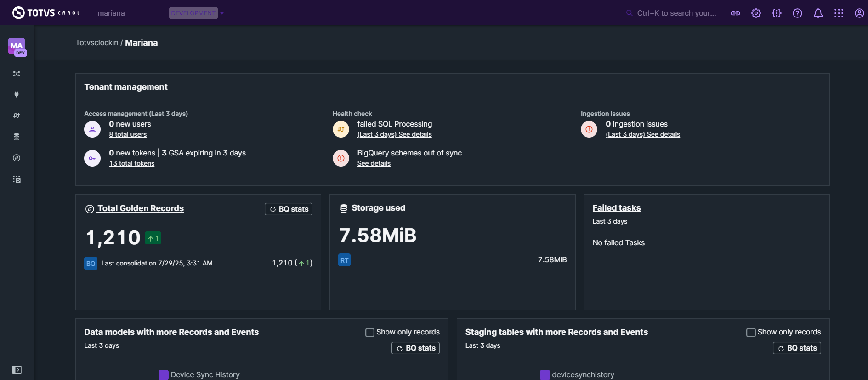Screen dimensions: 868x380
Task: Open the 13 total tokens link
Action: pos(132,163)
